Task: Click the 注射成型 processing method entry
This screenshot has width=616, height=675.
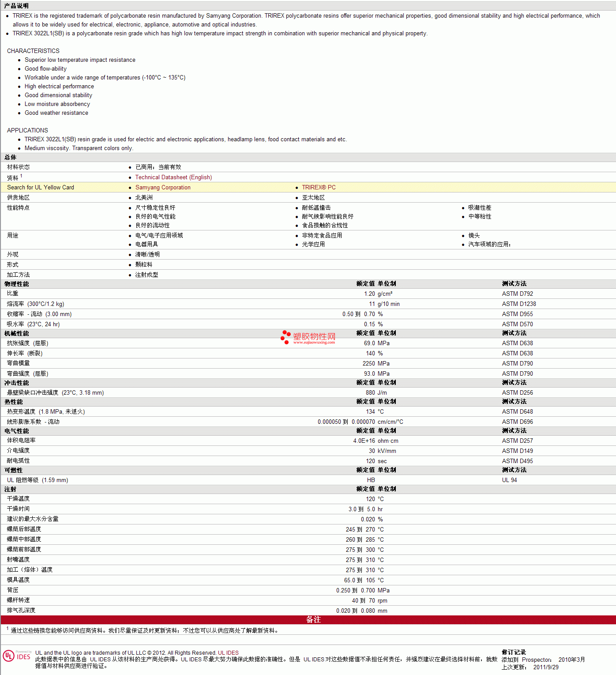Action: pos(146,275)
